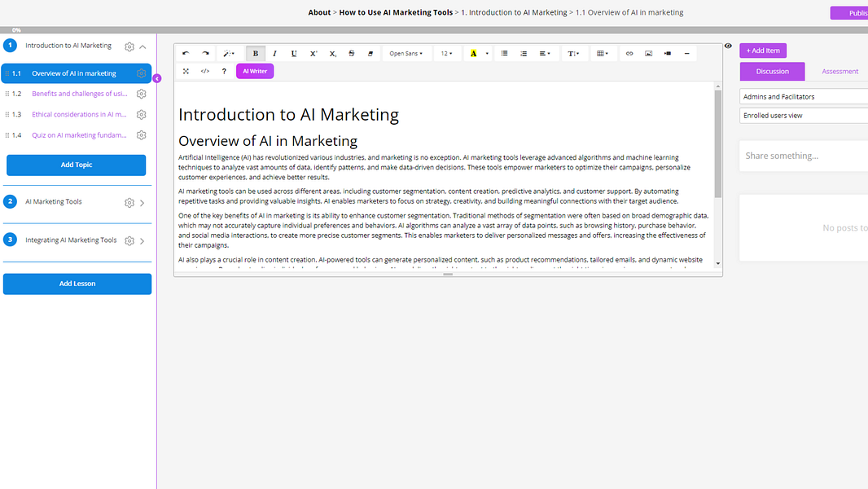
Task: Insert a horizontal line
Action: pyautogui.click(x=687, y=53)
